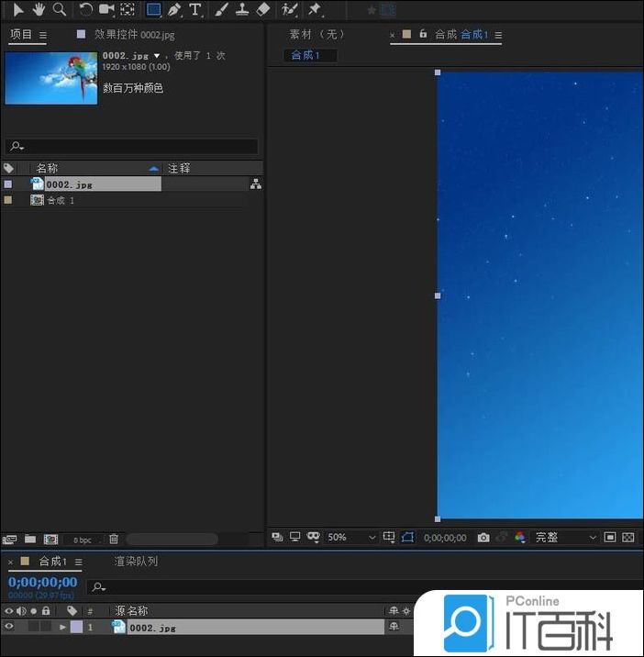Expand the 0002.jpg layer properties triangle
Viewport: 644px width, 657px height.
click(x=62, y=628)
